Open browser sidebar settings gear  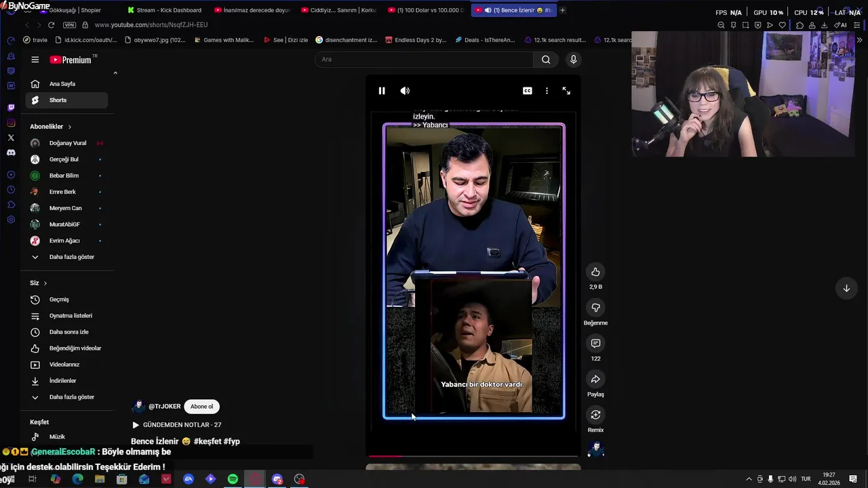click(x=11, y=220)
